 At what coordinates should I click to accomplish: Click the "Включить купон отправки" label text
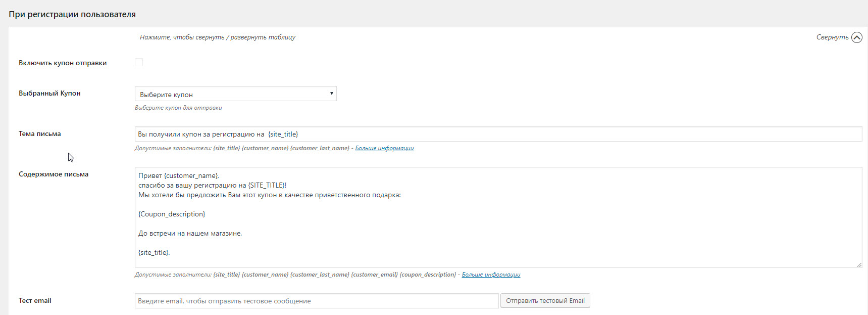[x=63, y=63]
